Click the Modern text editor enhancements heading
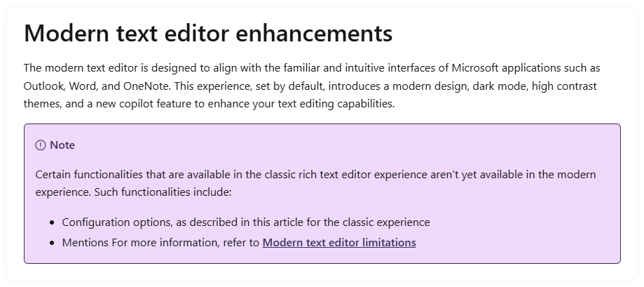644x287 pixels. point(208,33)
